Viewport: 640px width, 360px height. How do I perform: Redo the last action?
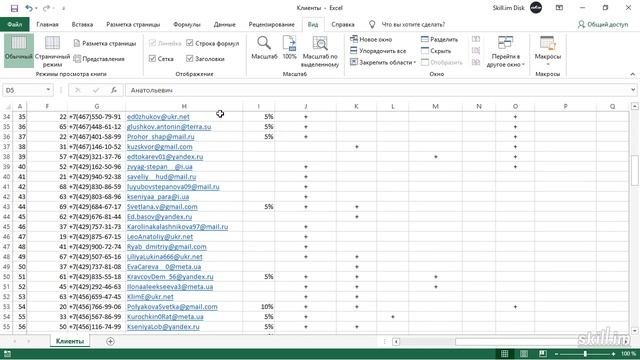point(47,8)
